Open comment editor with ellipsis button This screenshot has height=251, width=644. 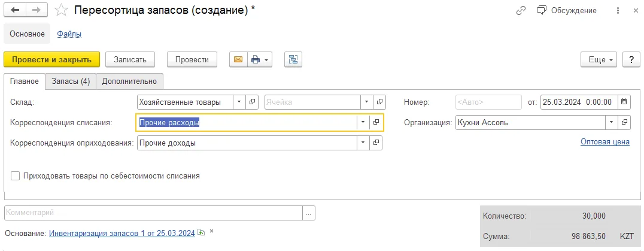click(309, 213)
